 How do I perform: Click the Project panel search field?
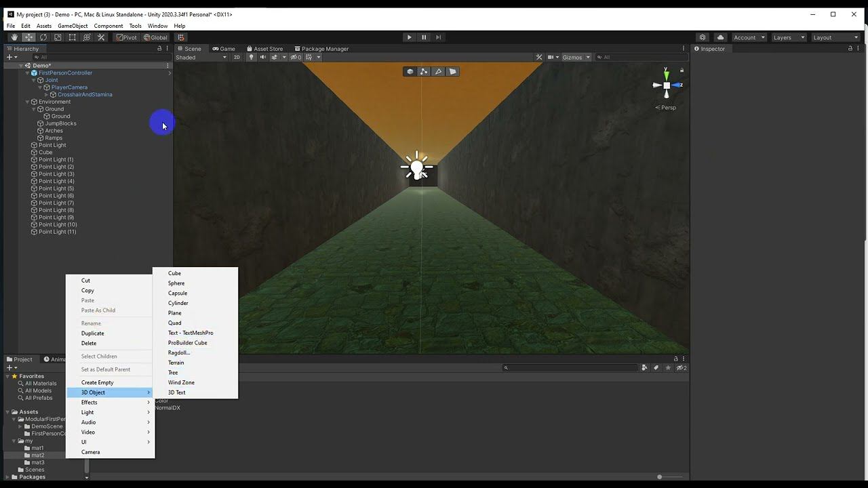click(571, 368)
